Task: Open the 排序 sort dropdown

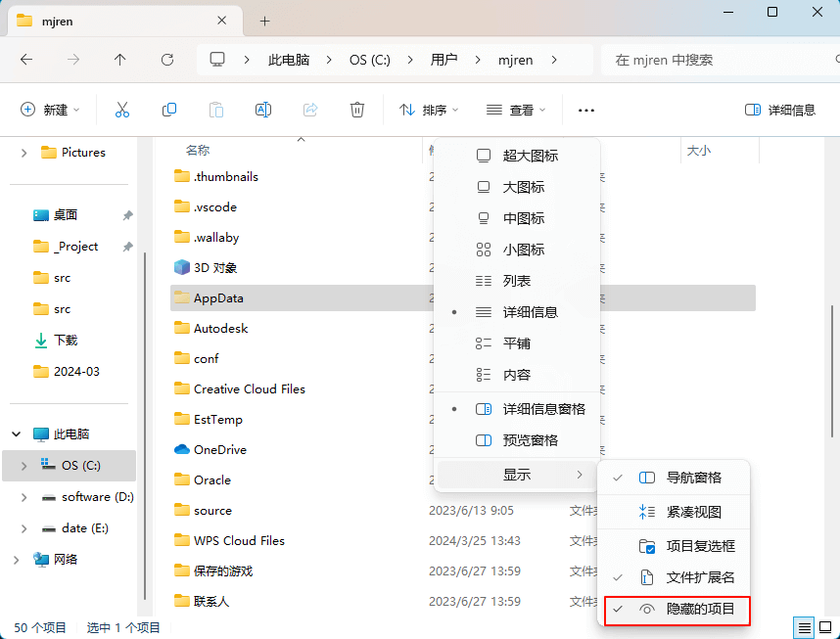Action: coord(429,110)
